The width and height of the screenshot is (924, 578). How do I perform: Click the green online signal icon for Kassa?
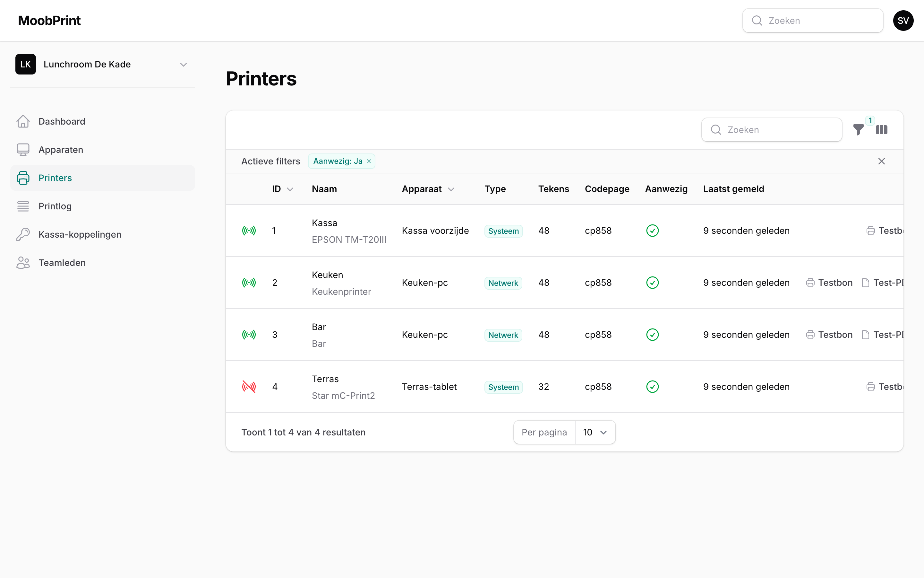pos(249,231)
